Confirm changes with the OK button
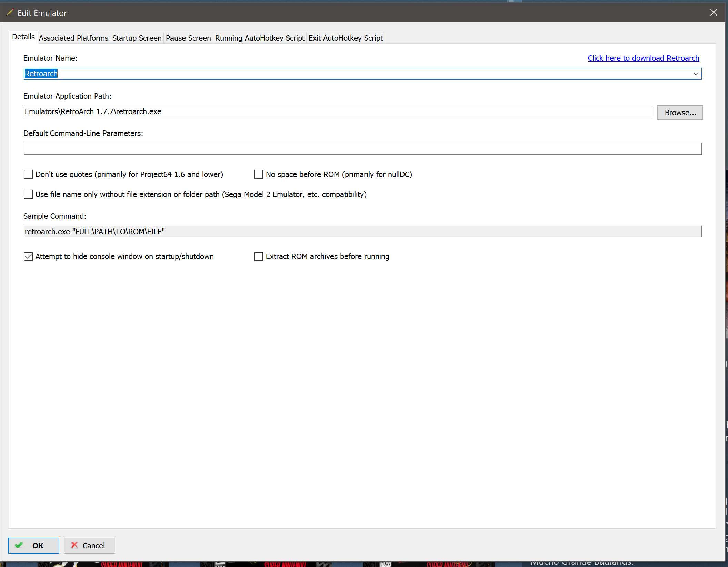This screenshot has height=567, width=728. point(34,546)
